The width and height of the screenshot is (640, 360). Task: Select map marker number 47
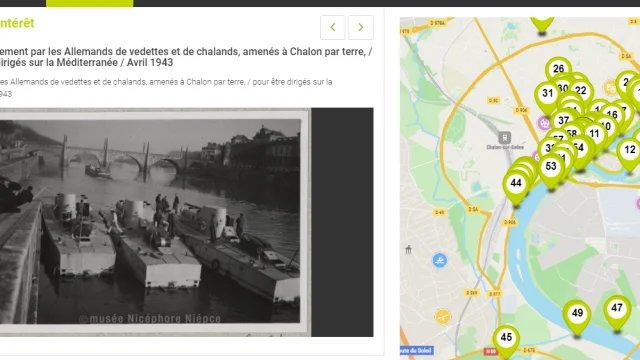coord(617,308)
